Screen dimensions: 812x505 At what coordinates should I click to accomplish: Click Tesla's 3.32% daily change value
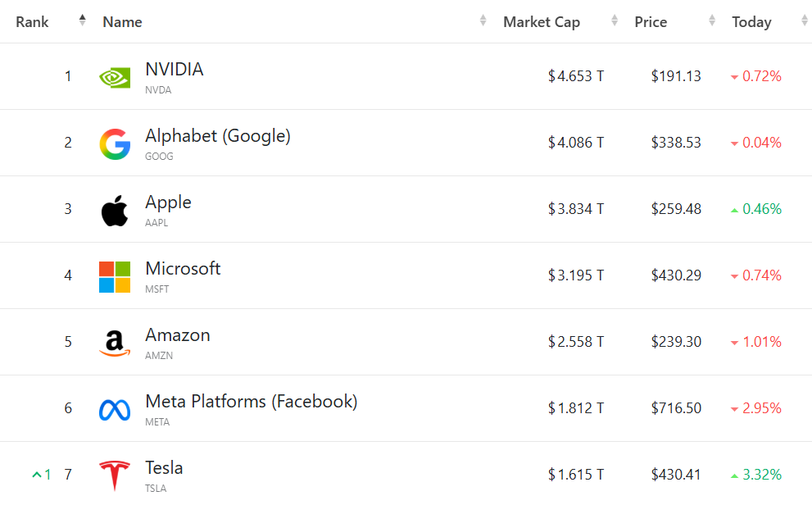[x=761, y=475]
